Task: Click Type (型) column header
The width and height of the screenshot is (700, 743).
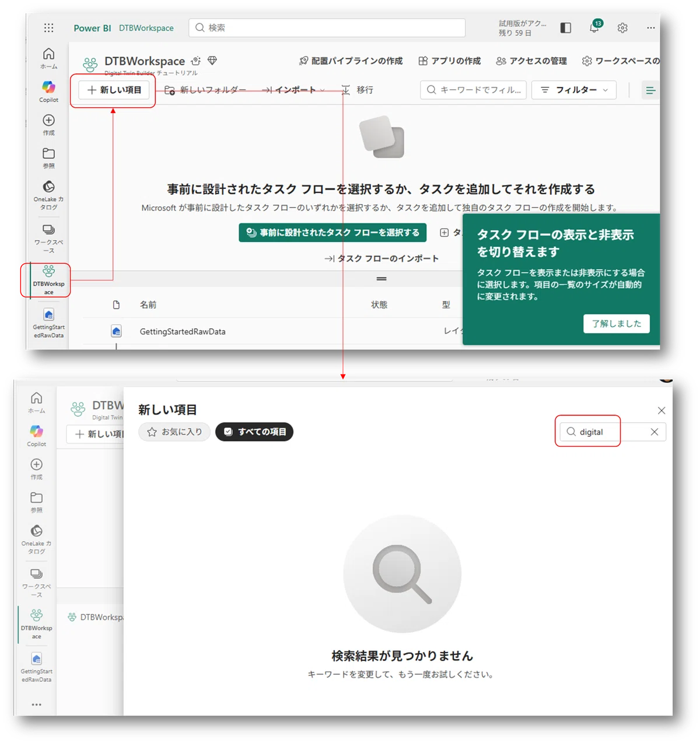Action: point(446,305)
